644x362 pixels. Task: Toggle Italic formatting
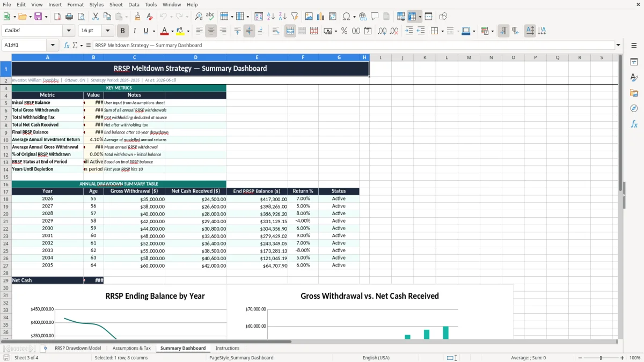(x=135, y=31)
